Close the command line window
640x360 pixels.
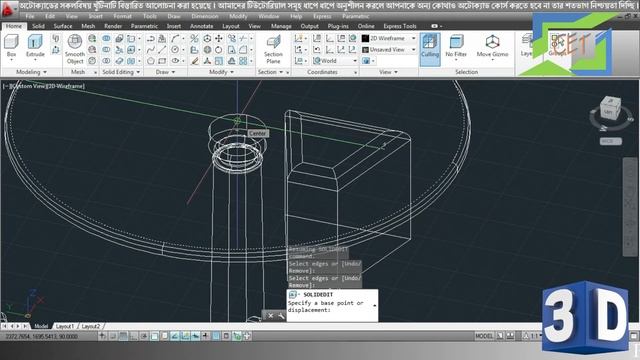(271, 316)
